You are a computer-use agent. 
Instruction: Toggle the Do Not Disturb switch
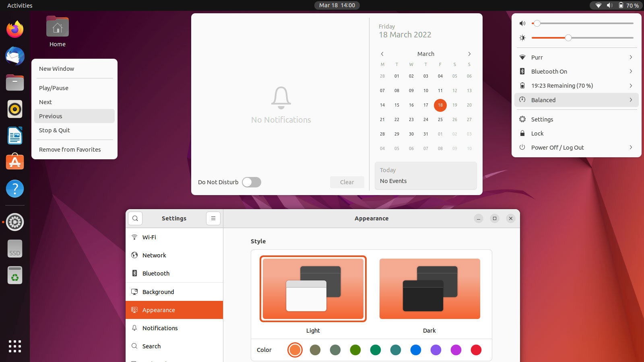tap(252, 182)
